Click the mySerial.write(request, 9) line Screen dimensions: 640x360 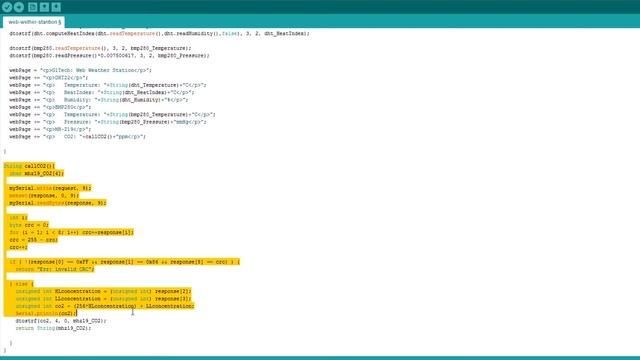tap(50, 188)
